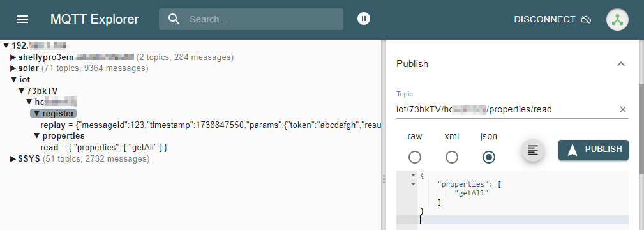The image size is (644, 230).
Task: Select the read = properties getAll row
Action: point(104,148)
